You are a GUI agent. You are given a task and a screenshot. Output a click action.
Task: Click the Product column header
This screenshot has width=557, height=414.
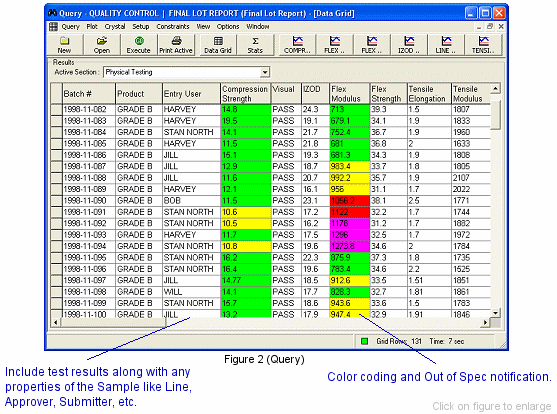[139, 94]
